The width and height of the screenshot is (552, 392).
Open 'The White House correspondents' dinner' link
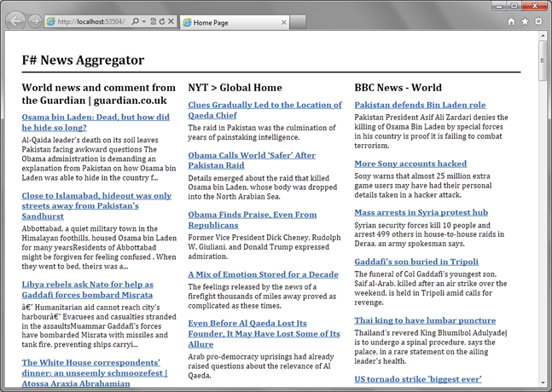tap(95, 373)
